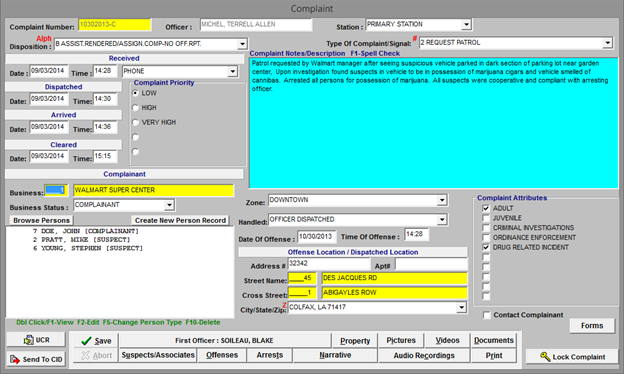Open Pictures section
Screen dimensions: 625x376
click(x=401, y=340)
